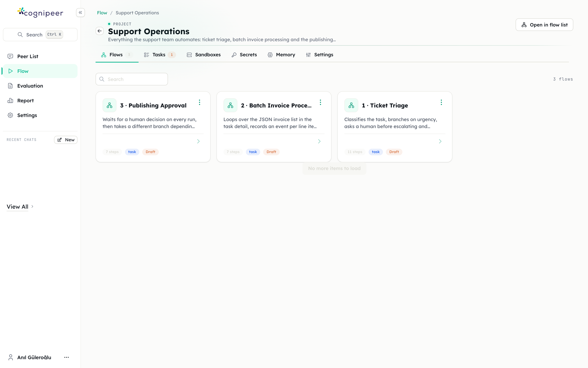Open the project Settings tab
The width and height of the screenshot is (588, 368).
320,55
